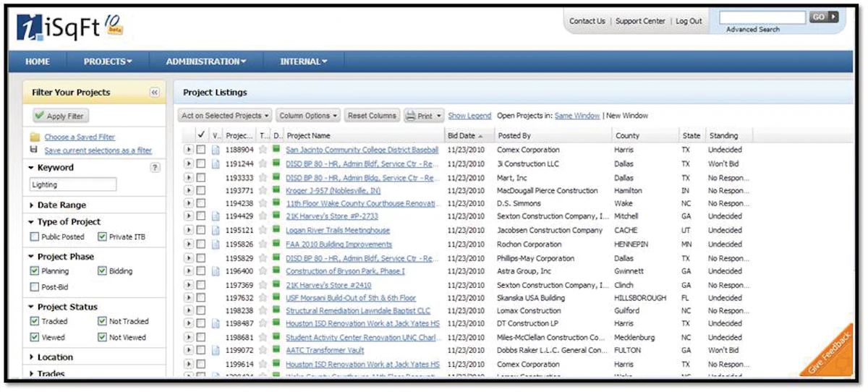868x392 pixels.
Task: Click the green status square for project 1195829
Action: click(x=276, y=257)
